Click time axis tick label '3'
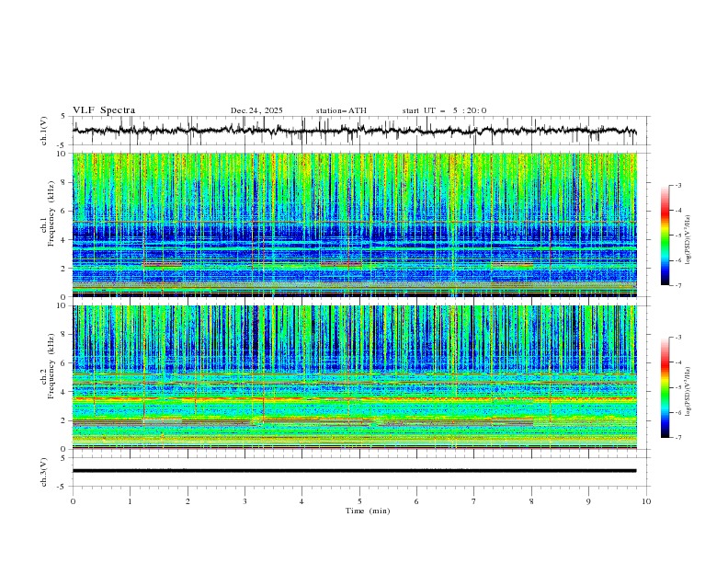728x563 pixels. tap(245, 501)
